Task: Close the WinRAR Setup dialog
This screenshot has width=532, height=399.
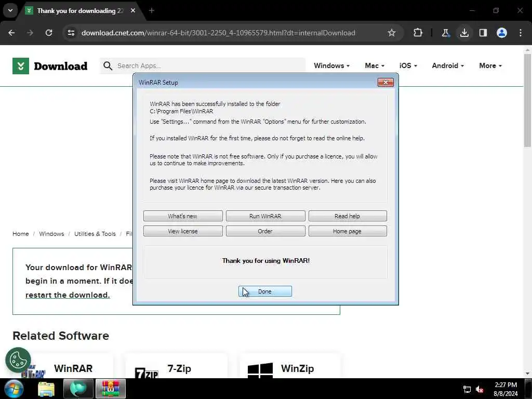Action: (385, 82)
